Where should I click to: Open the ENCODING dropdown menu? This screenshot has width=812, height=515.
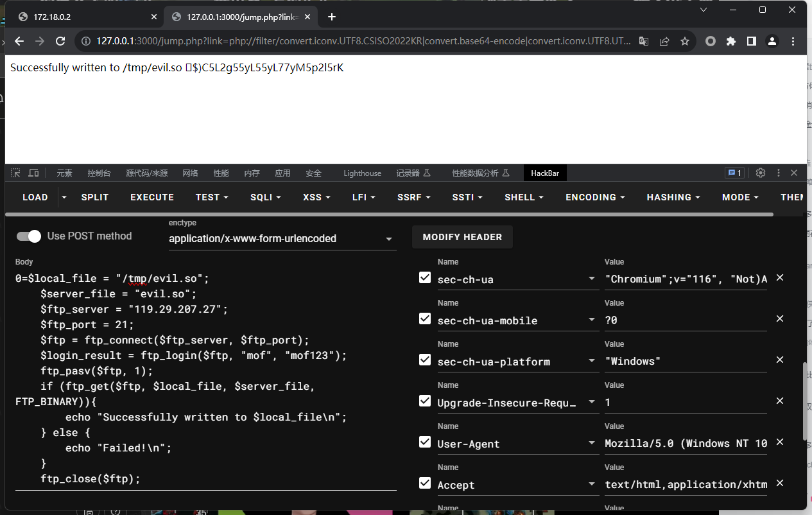tap(595, 197)
